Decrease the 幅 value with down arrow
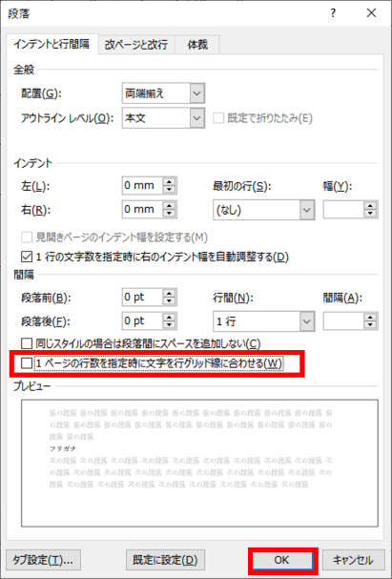The width and height of the screenshot is (392, 579). [370, 215]
